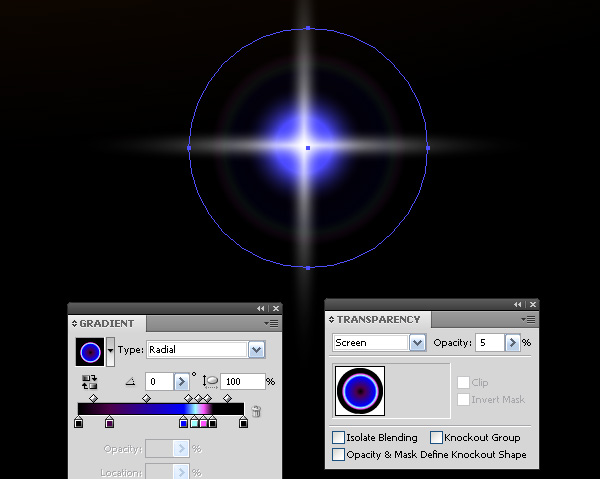Screen dimensions: 600x479
Task: Close the Transparency panel
Action: tap(533, 305)
